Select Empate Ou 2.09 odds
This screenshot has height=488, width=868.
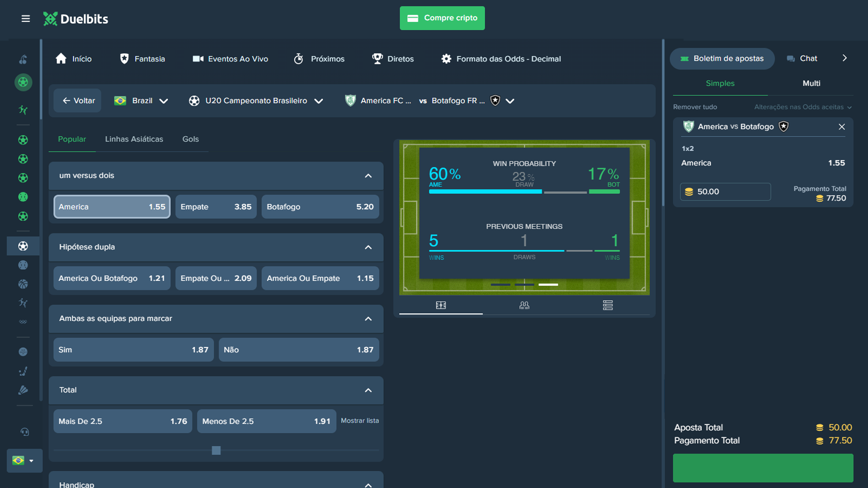pos(216,278)
